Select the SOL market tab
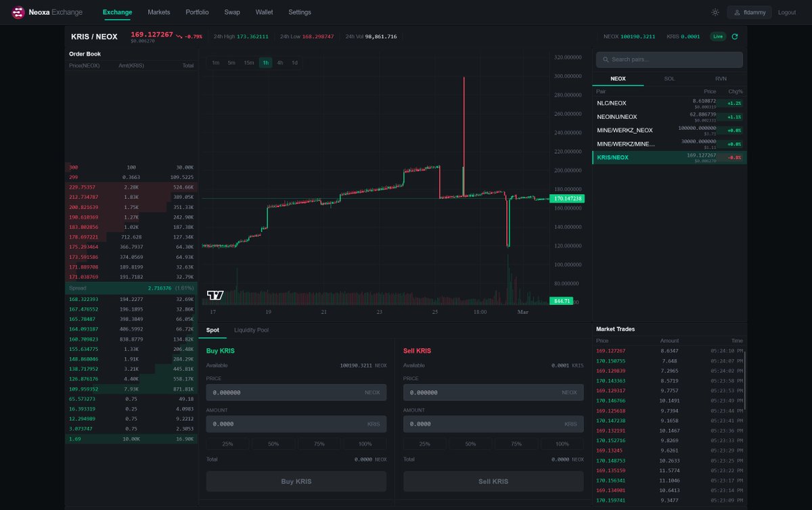 (x=669, y=78)
